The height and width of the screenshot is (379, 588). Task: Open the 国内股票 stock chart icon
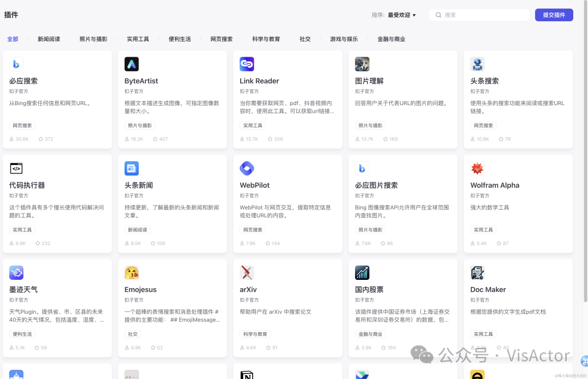[x=362, y=273]
